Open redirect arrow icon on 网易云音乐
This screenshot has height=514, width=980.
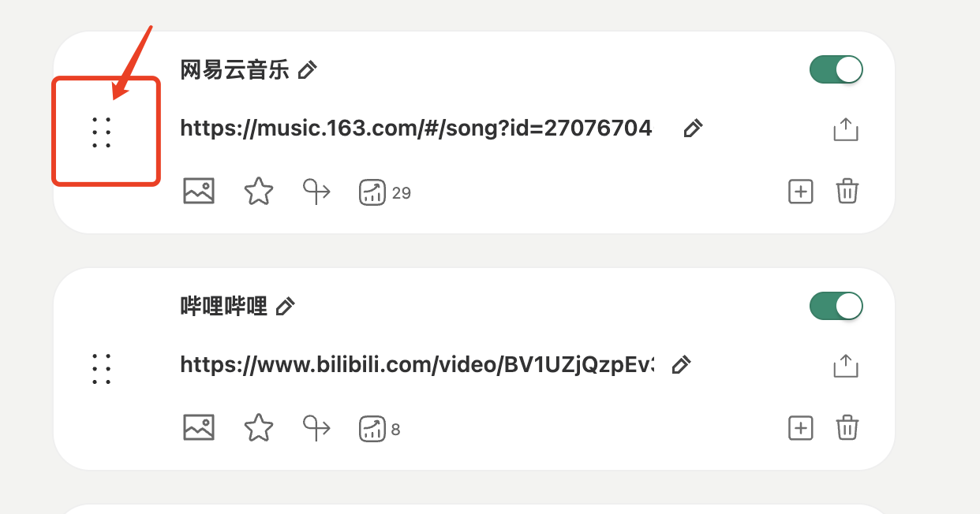[x=317, y=192]
